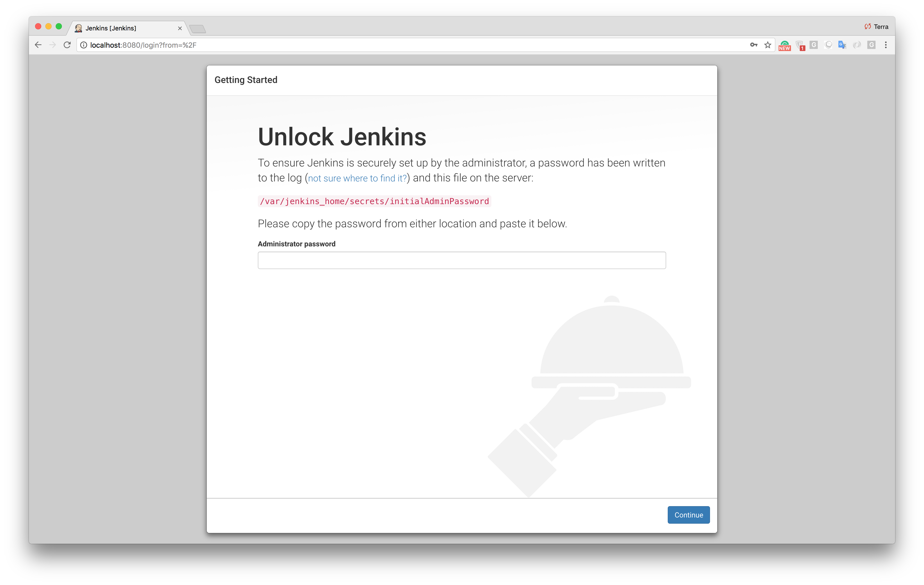Image resolution: width=924 pixels, height=585 pixels.
Task: Open the Google Translate extension icon
Action: point(842,45)
